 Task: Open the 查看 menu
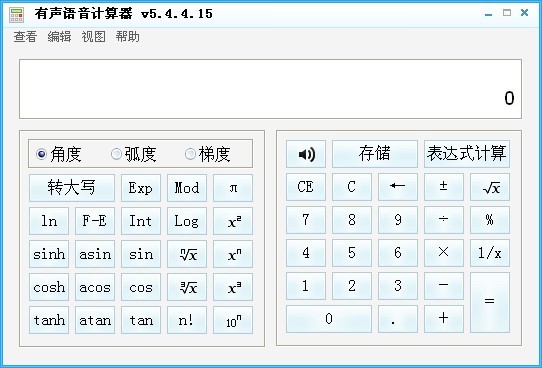point(25,36)
